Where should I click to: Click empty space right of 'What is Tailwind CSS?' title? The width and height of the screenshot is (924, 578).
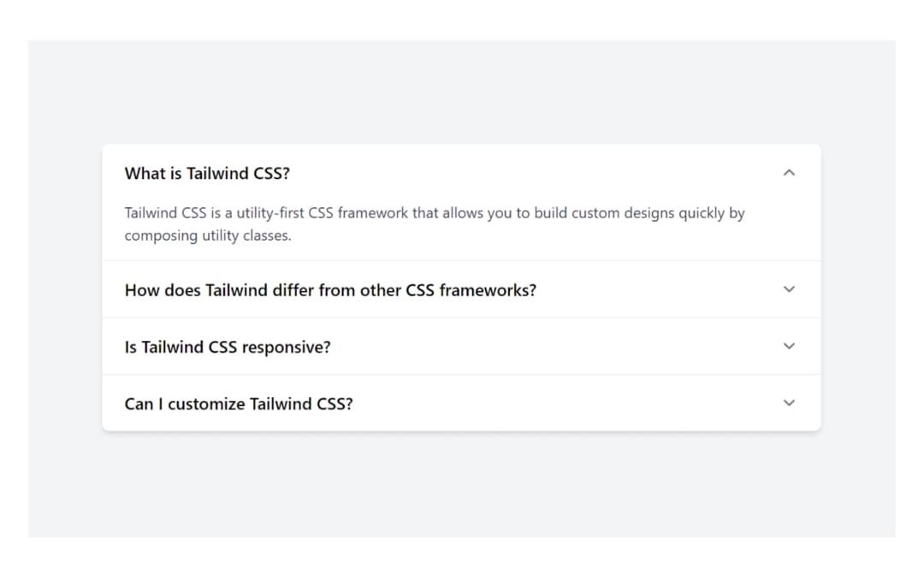click(x=530, y=173)
